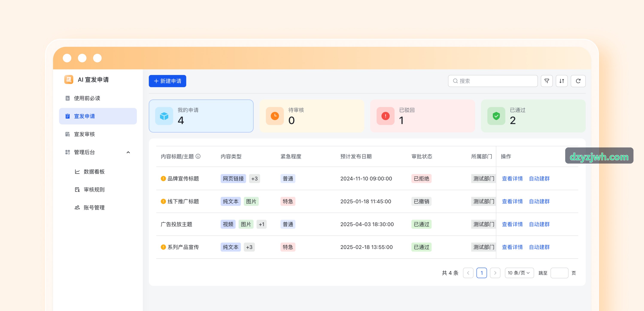Click the 搜索 input field
This screenshot has width=644, height=311.
tap(492, 81)
